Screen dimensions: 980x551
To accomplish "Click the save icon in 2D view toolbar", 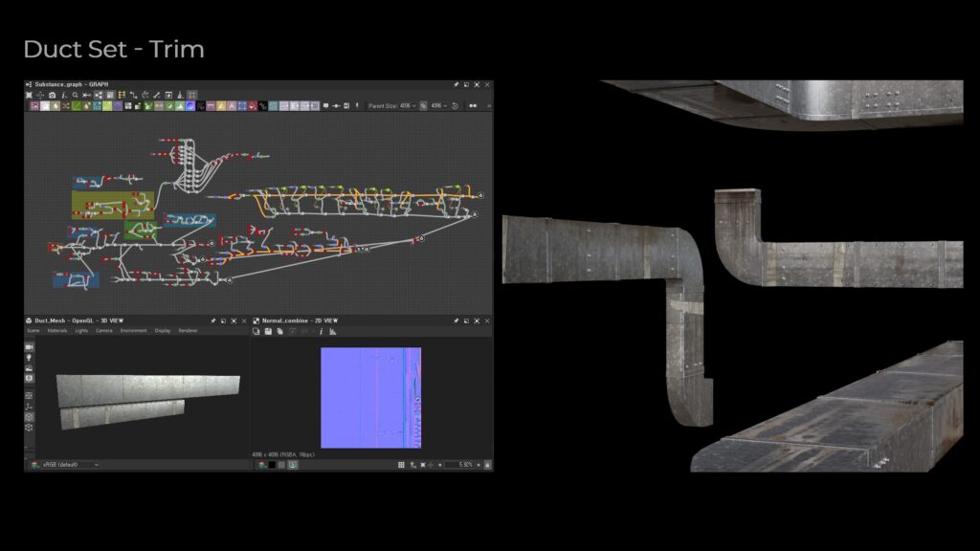I will 268,331.
